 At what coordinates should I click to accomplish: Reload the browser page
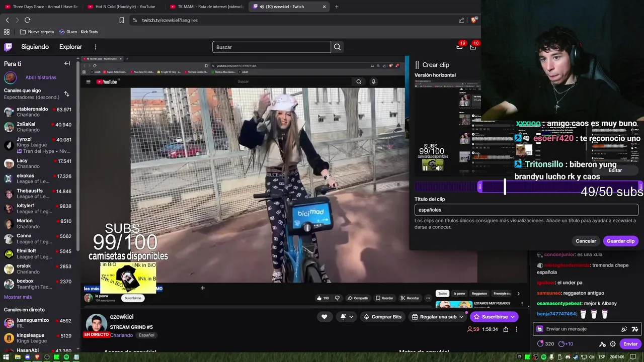coord(27,20)
